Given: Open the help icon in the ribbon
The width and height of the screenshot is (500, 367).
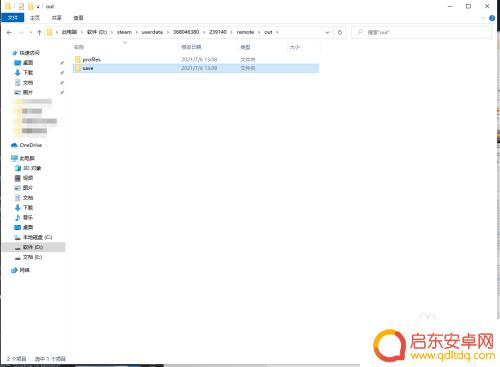Looking at the screenshot, I should click(492, 18).
